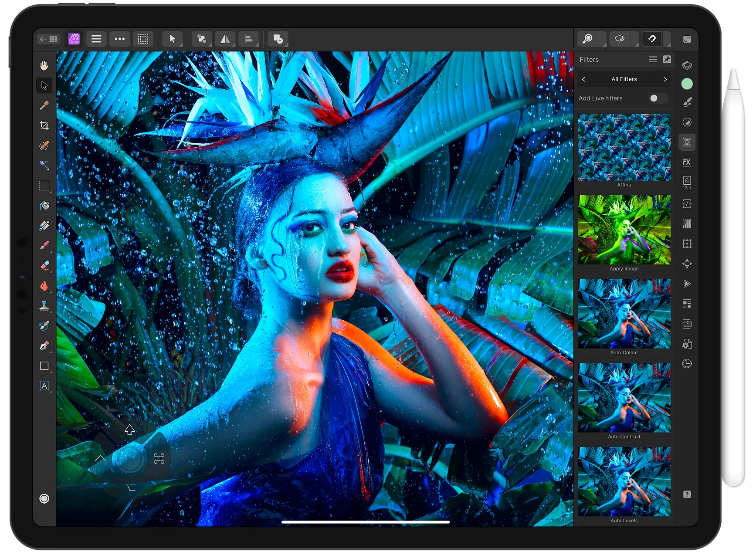This screenshot has width=756, height=555.
Task: Select the Hand view tool
Action: (x=44, y=65)
